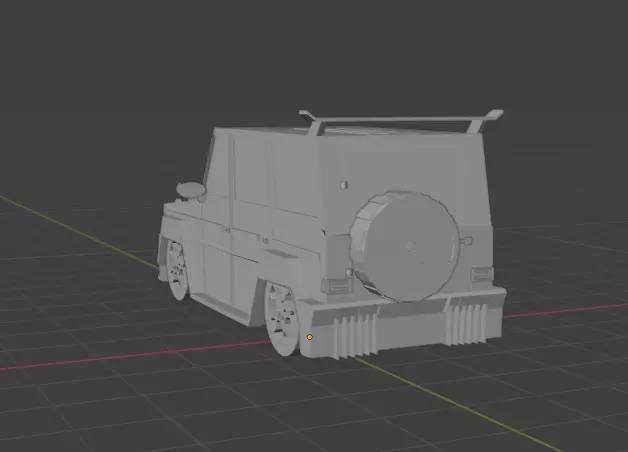Select the rear left wheel of the car

point(282,319)
